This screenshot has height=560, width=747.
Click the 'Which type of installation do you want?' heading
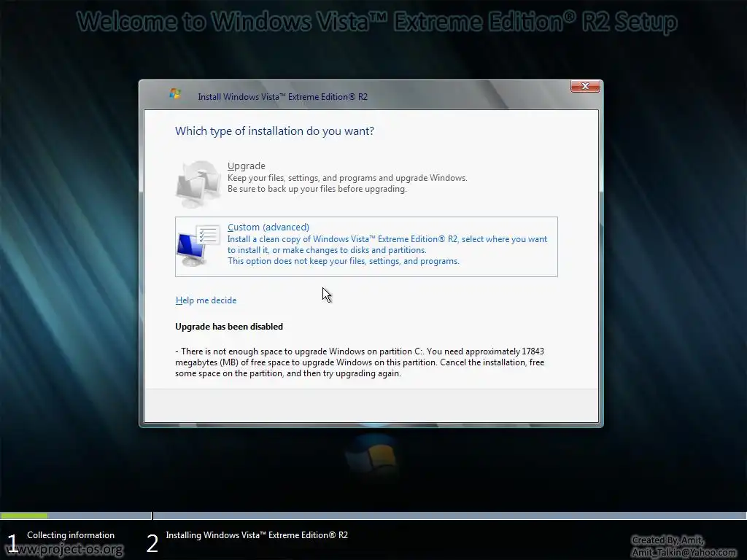[274, 131]
